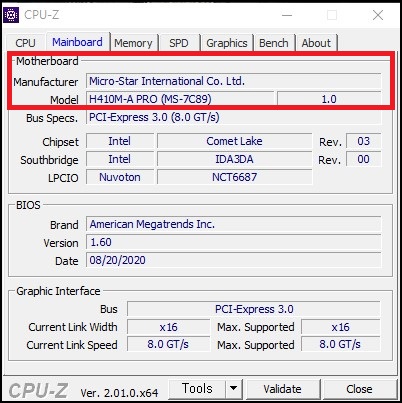Click manufacturer field Micro-Star International Co. Ltd.

pos(233,81)
